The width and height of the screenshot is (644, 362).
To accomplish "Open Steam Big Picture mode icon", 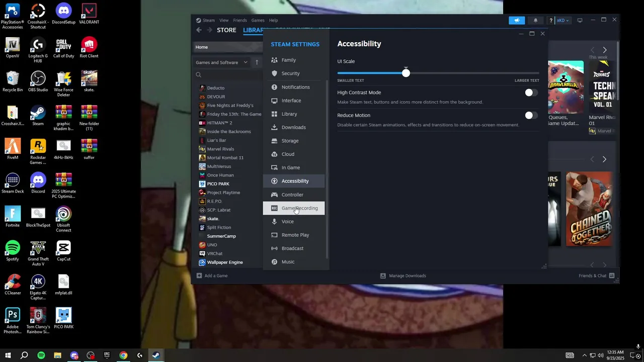I will click(580, 20).
